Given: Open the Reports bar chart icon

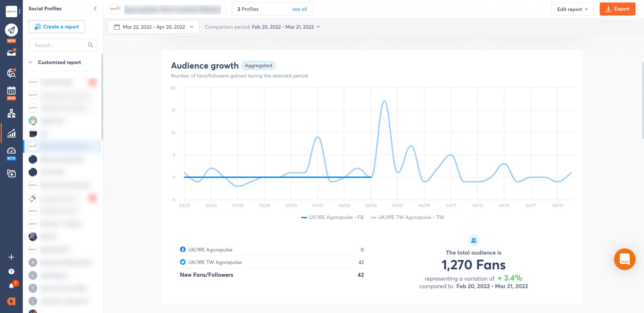Looking at the screenshot, I should click(x=11, y=133).
